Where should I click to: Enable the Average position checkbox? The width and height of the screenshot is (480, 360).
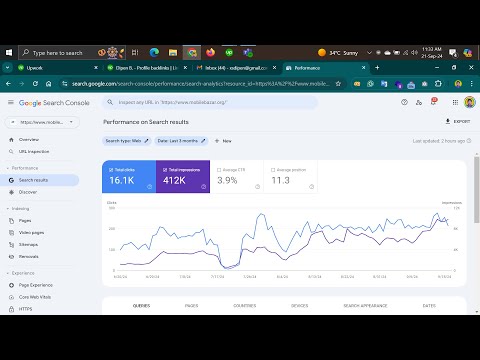(273, 170)
